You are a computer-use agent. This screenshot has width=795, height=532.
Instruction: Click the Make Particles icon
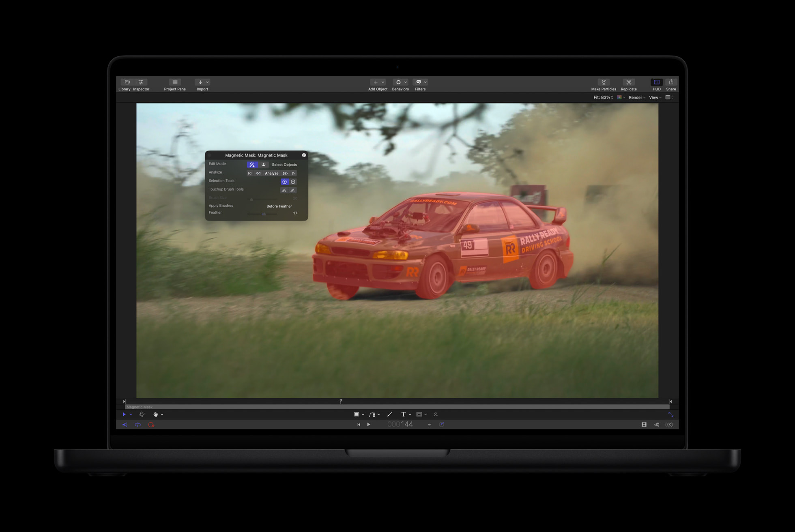click(604, 84)
